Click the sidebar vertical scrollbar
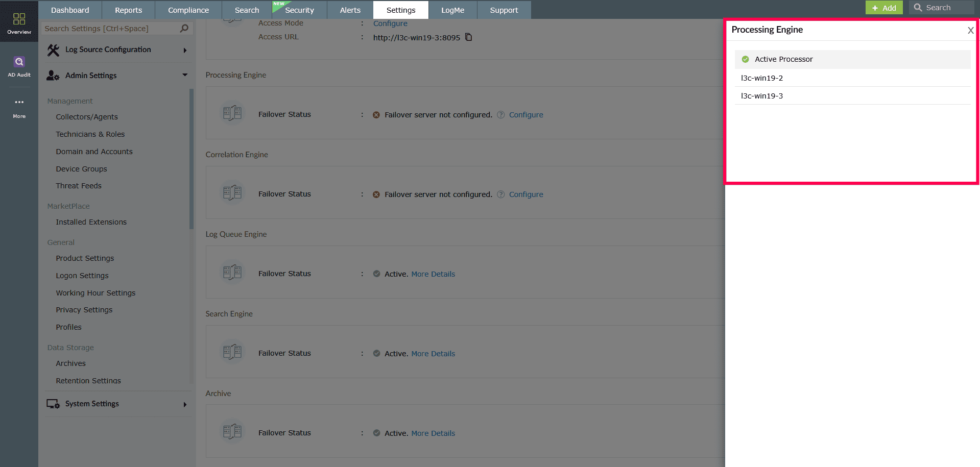Screen dimensions: 980x467 [x=192, y=159]
